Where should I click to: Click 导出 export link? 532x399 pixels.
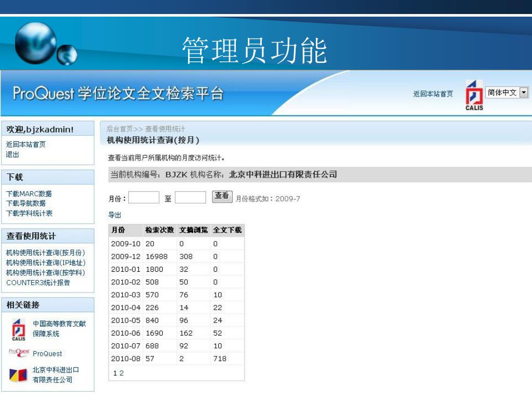(x=115, y=215)
